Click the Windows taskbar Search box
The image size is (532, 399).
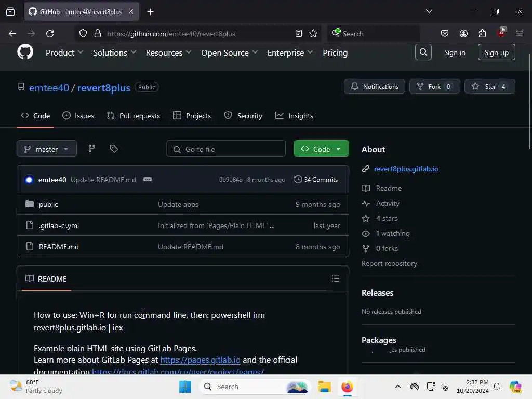point(255,387)
